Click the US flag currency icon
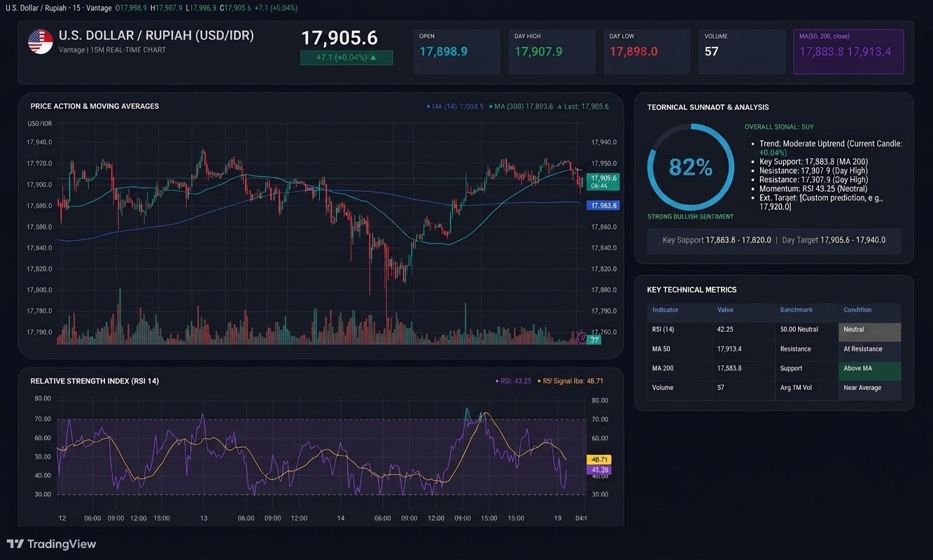This screenshot has height=560, width=933. [41, 42]
